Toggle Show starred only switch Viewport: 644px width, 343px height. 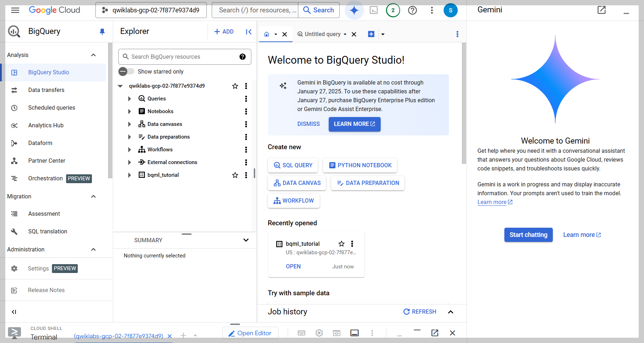pos(126,71)
